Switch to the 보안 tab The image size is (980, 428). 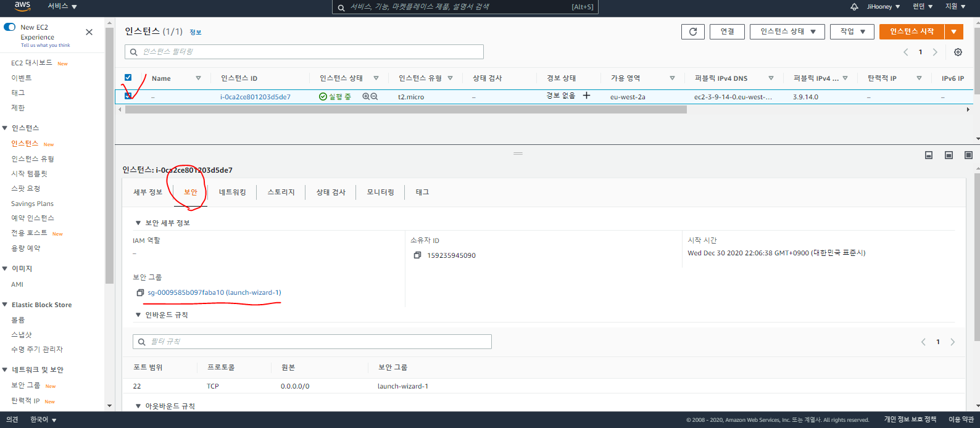click(191, 192)
